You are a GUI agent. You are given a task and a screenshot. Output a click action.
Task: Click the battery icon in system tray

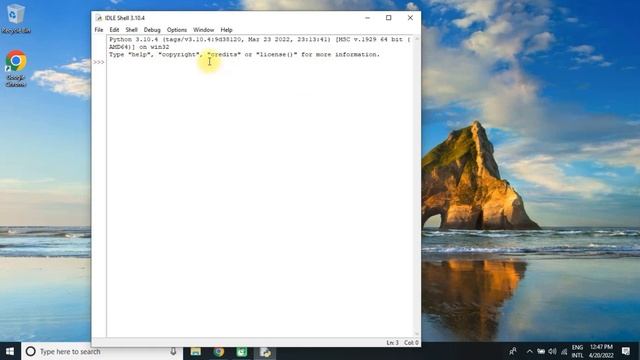541,351
